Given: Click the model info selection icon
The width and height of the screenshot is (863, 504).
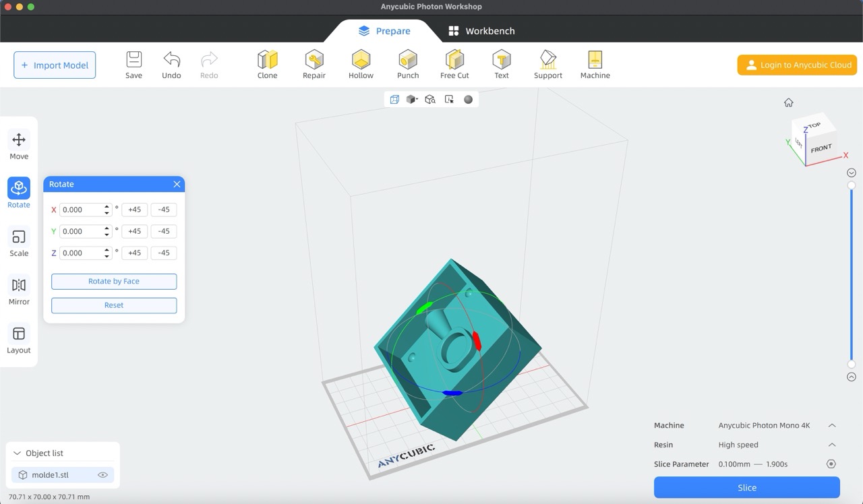Looking at the screenshot, I should tap(449, 99).
